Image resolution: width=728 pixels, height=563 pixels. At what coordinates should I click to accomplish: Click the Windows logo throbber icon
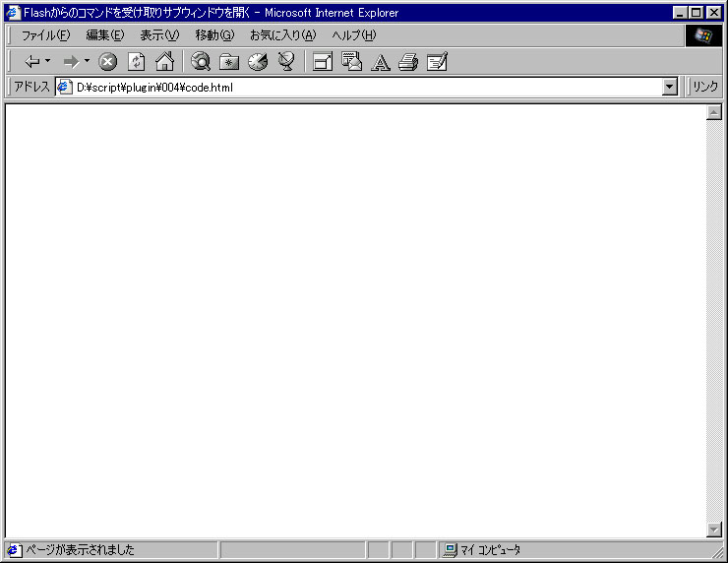pos(703,35)
